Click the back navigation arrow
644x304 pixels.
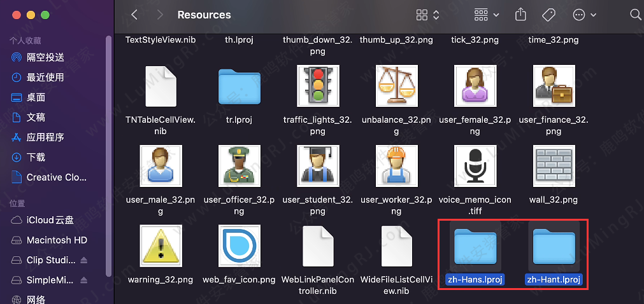click(x=134, y=15)
